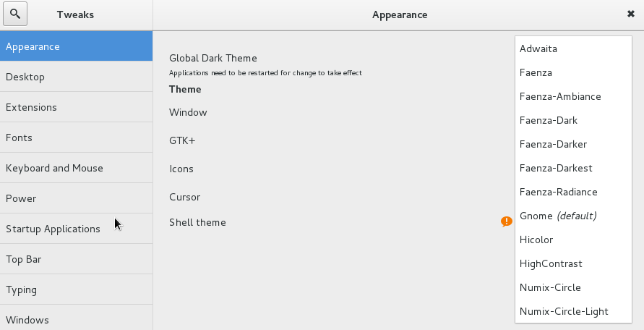
Task: Open Startup Applications category
Action: click(x=77, y=229)
